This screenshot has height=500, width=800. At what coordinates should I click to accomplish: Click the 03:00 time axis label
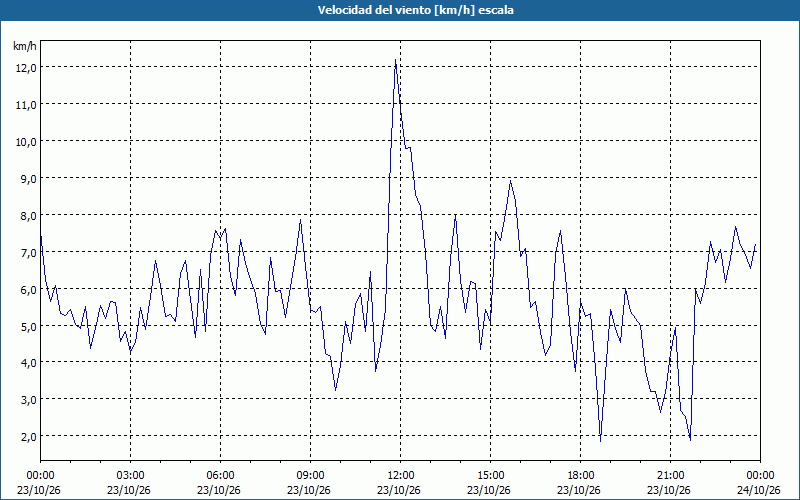pos(131,476)
